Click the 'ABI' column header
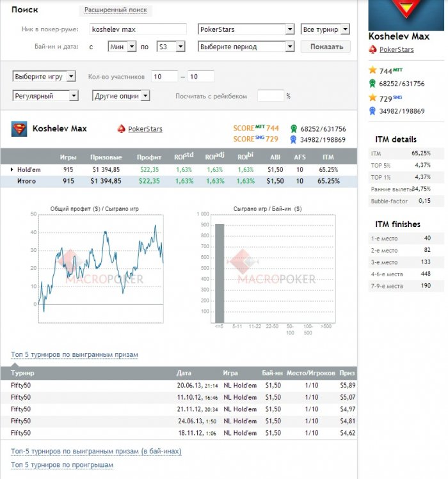Viewport: 448px width, 479px height. [x=275, y=157]
